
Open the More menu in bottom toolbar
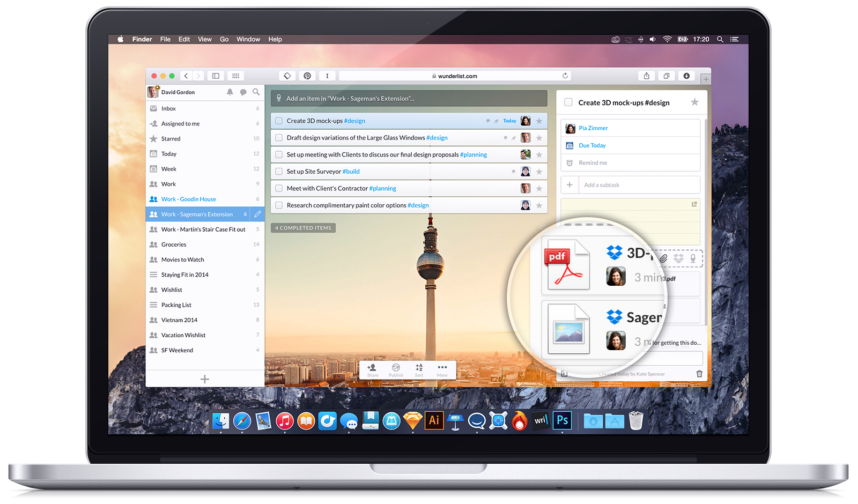pos(442,370)
